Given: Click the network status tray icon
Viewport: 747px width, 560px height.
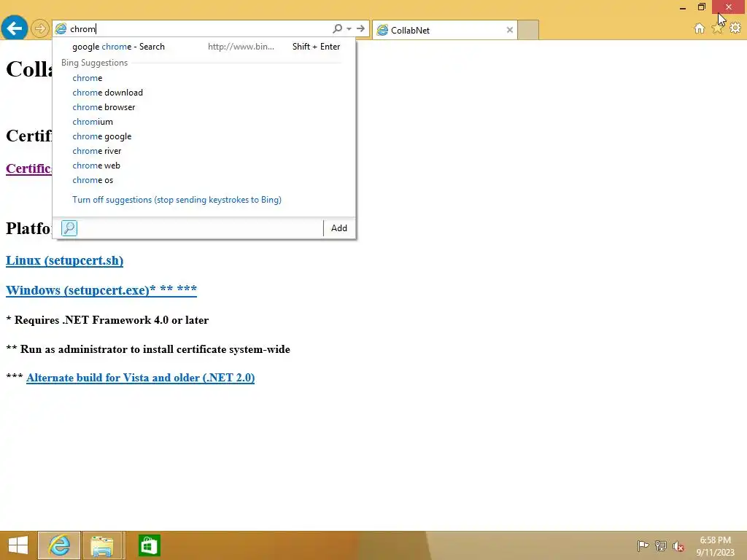Looking at the screenshot, I should pos(661,545).
